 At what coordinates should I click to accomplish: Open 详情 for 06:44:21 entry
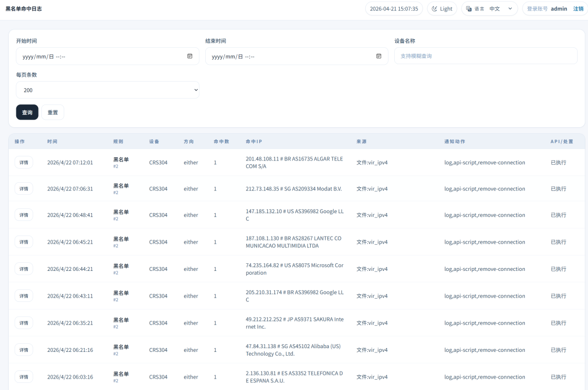pos(23,269)
